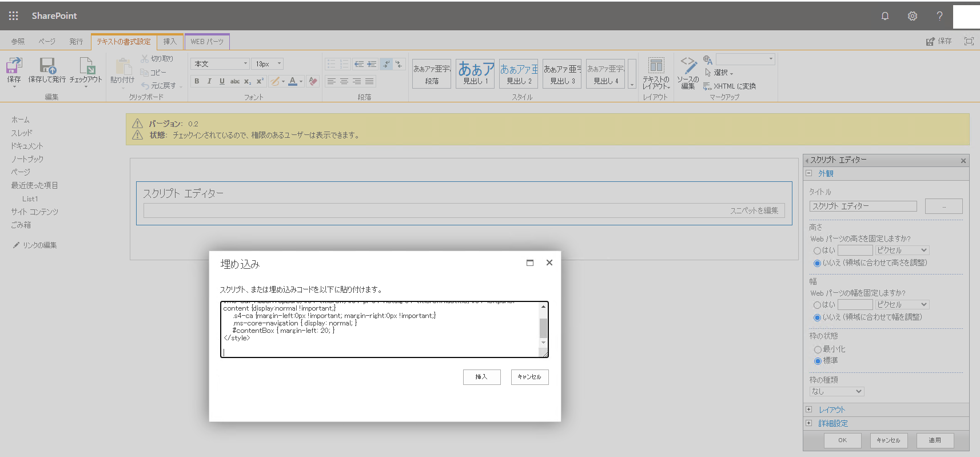Apply superscript formatting
Screen dimensions: 980x457
(x=260, y=81)
